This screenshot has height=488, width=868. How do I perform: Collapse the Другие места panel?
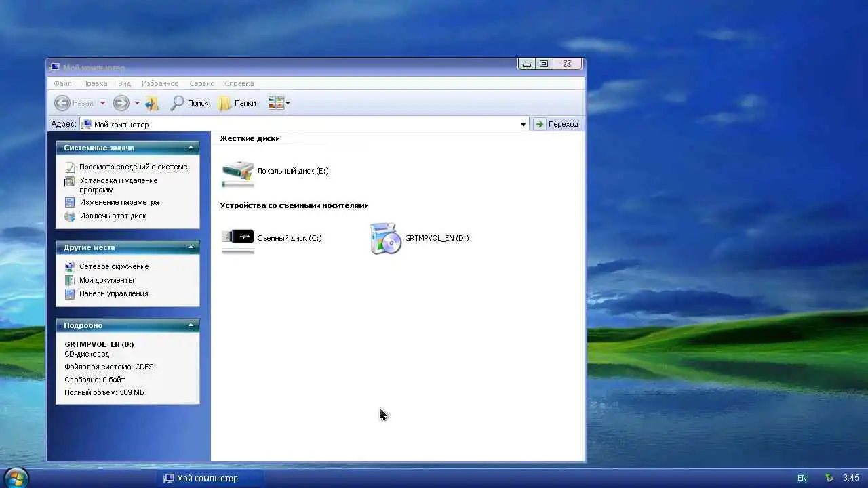point(191,247)
